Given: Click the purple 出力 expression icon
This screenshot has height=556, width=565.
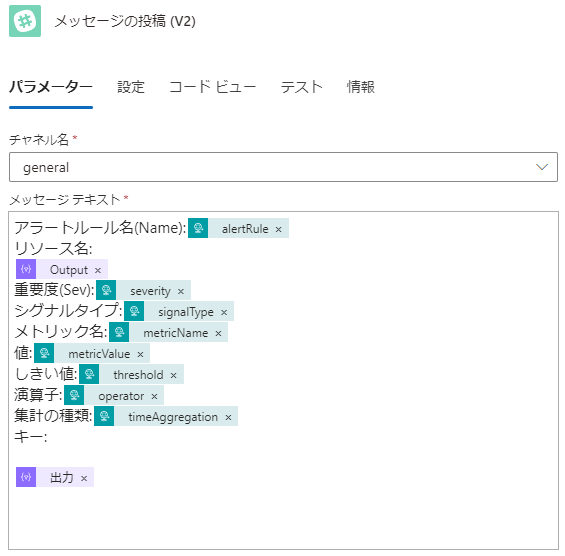Looking at the screenshot, I should coord(26,477).
